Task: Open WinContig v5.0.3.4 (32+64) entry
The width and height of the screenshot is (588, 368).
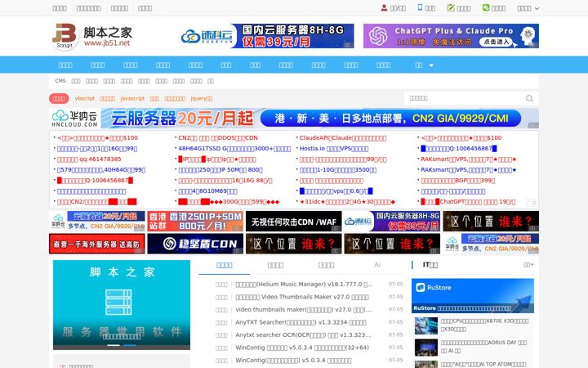Action: pyautogui.click(x=302, y=348)
